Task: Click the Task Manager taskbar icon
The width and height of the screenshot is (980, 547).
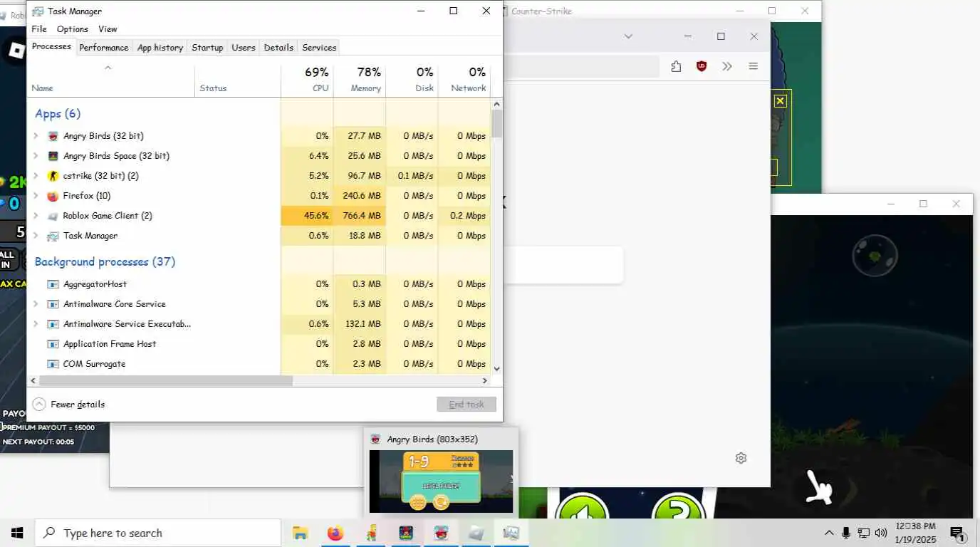Action: click(511, 533)
